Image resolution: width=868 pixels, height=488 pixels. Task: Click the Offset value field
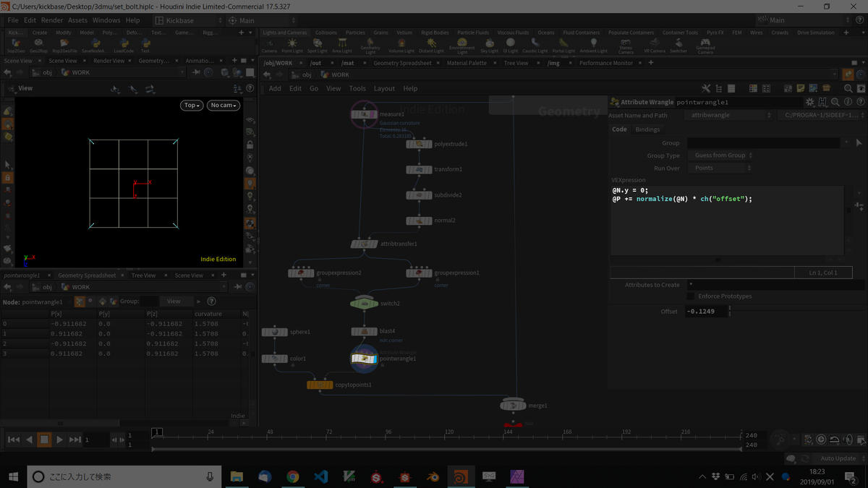coord(706,311)
